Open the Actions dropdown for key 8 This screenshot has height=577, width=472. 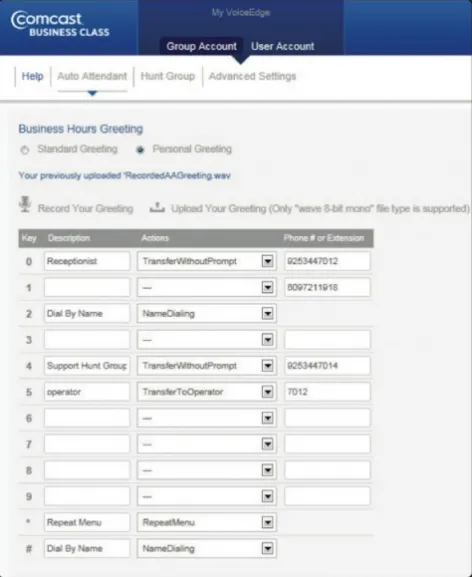coord(207,470)
